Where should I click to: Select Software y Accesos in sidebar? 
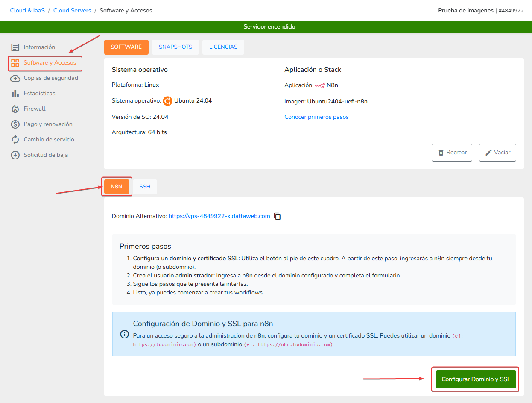(50, 63)
